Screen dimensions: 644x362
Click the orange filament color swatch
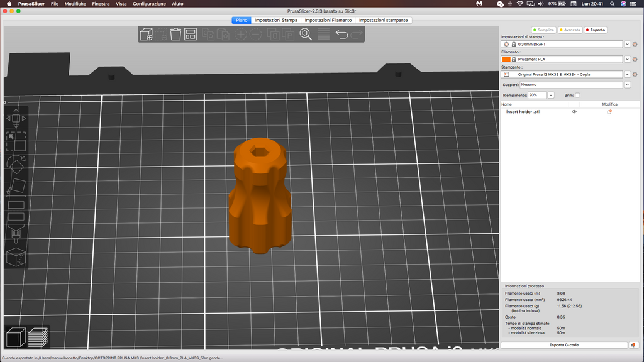coord(506,60)
